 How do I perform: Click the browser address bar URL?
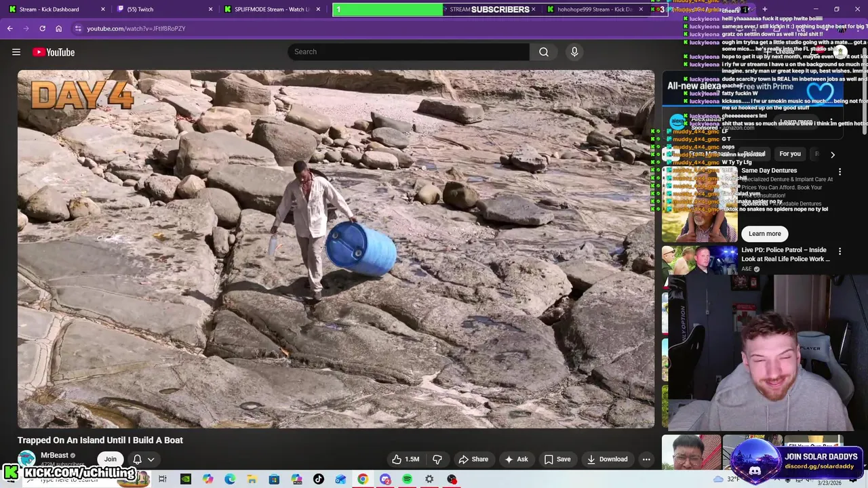[136, 28]
